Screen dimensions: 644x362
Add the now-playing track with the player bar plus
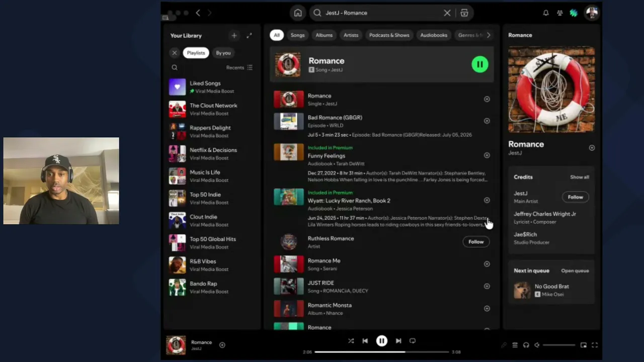point(222,345)
